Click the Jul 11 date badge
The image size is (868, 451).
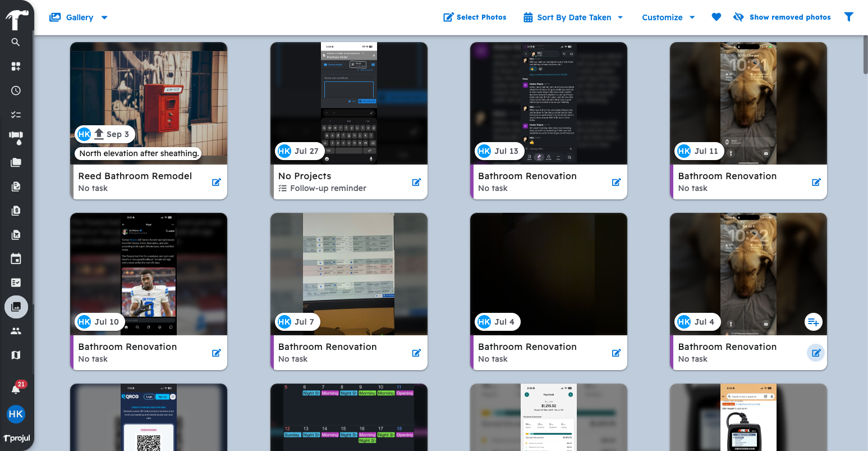pos(699,151)
